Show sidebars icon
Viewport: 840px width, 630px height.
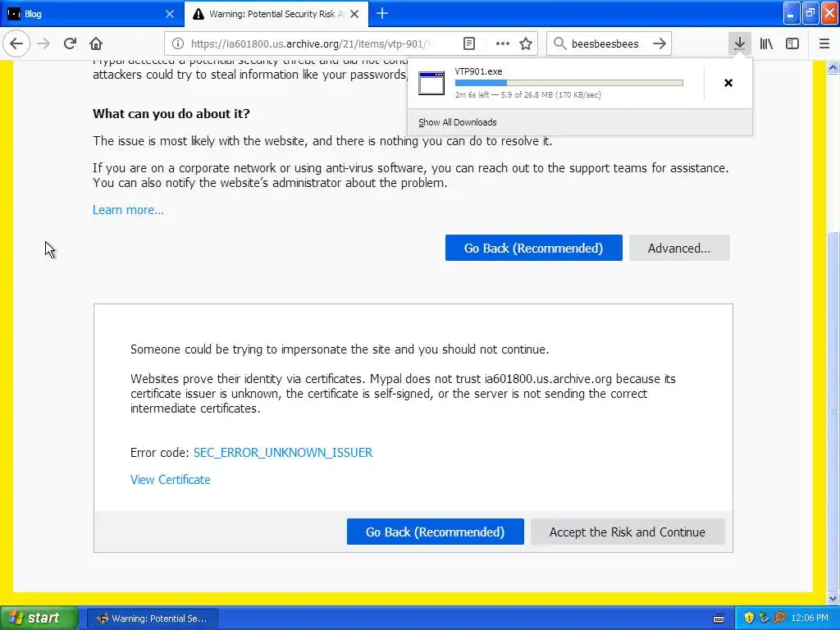[792, 43]
